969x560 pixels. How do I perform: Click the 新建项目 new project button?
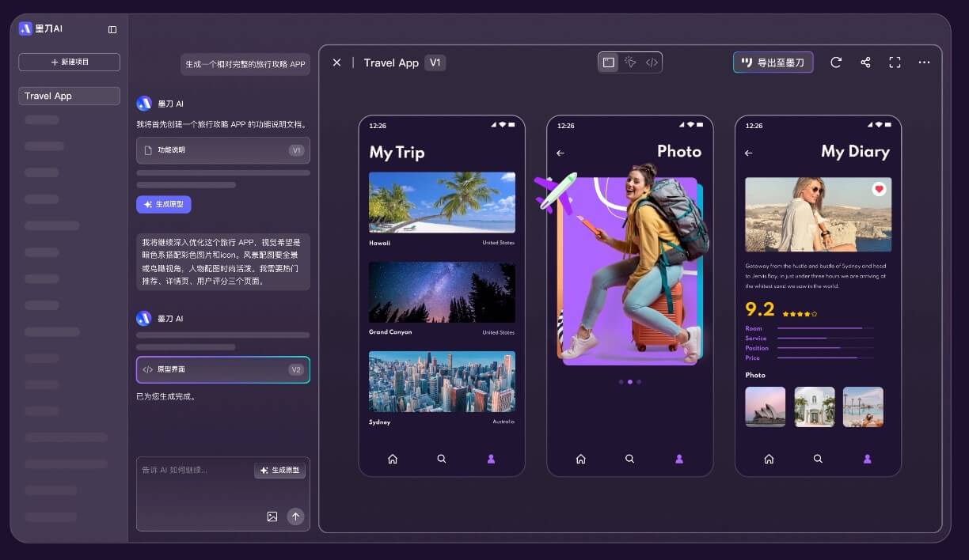pos(69,62)
